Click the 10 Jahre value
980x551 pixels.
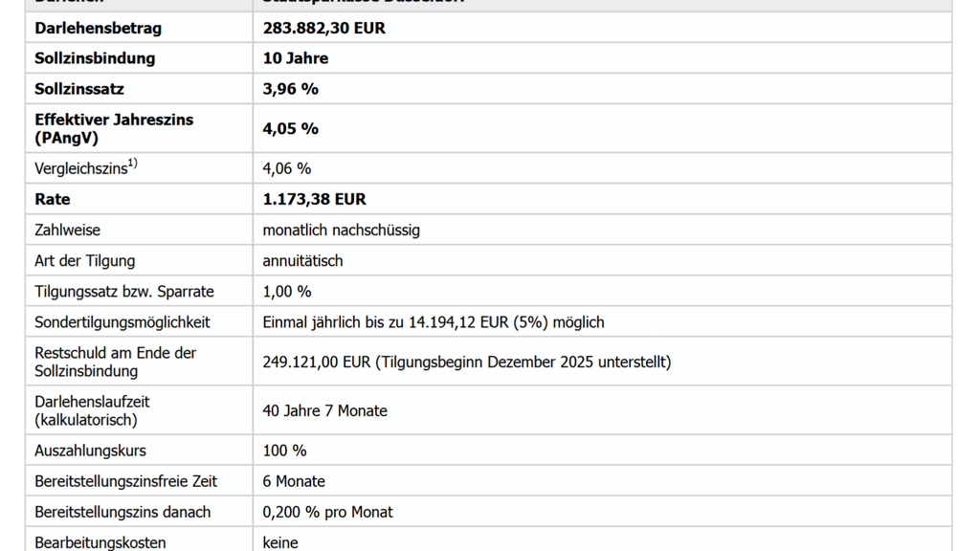click(296, 58)
